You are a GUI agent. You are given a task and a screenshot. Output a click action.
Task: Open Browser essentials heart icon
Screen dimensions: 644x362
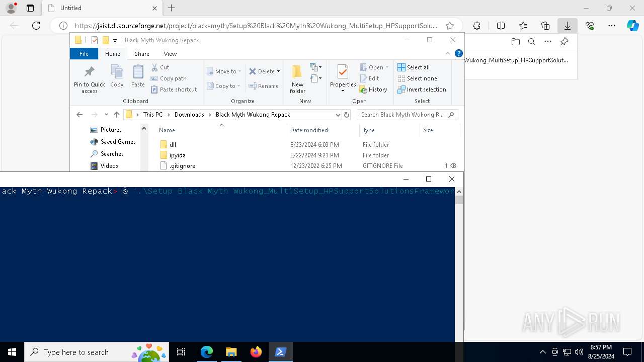[x=590, y=26]
